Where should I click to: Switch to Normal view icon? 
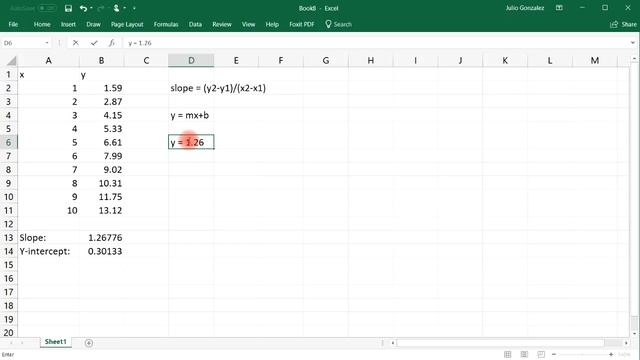507,354
